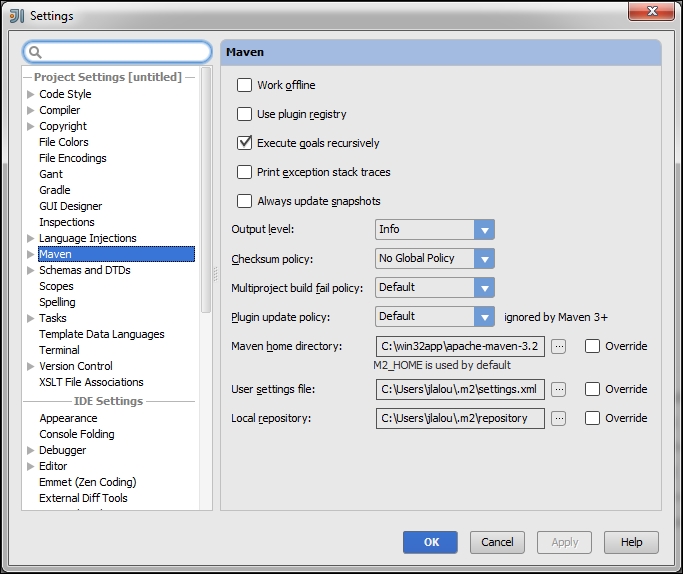Open Gant settings page
Viewport: 683px width, 574px height.
(x=51, y=174)
